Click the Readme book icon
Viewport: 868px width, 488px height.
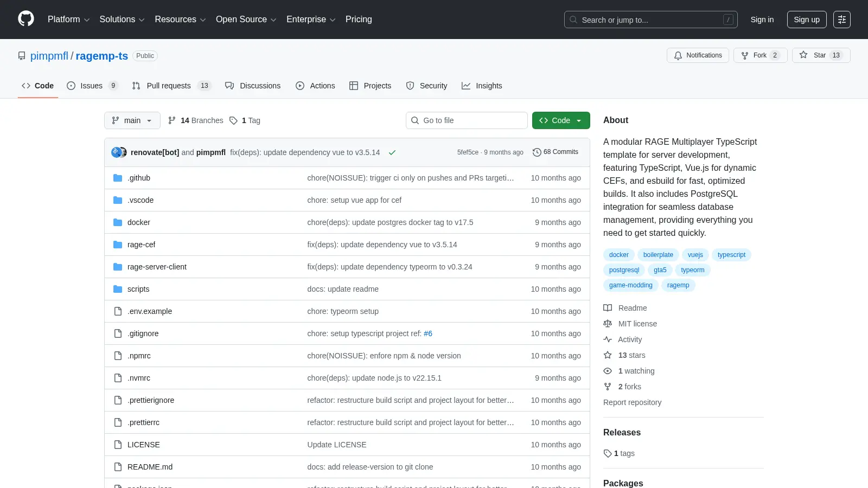pos(608,308)
